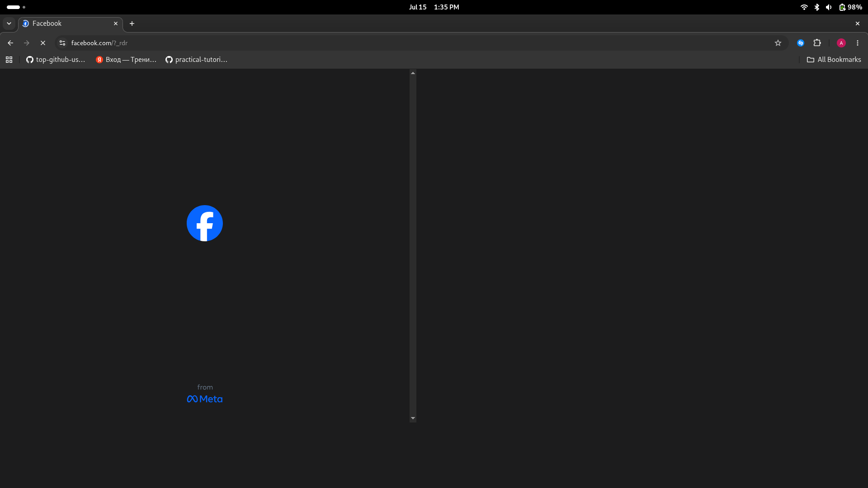
Task: Open the Вход — Трени… bookmark
Action: (126, 60)
